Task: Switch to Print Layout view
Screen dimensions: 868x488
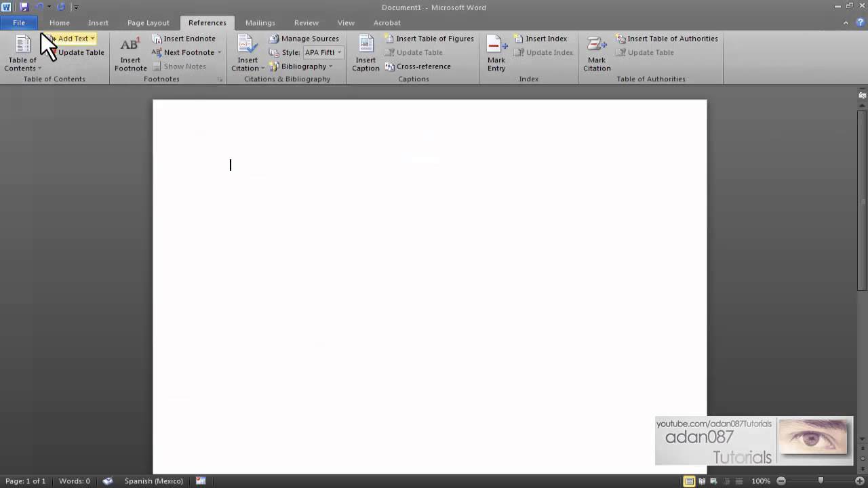Action: (x=689, y=481)
